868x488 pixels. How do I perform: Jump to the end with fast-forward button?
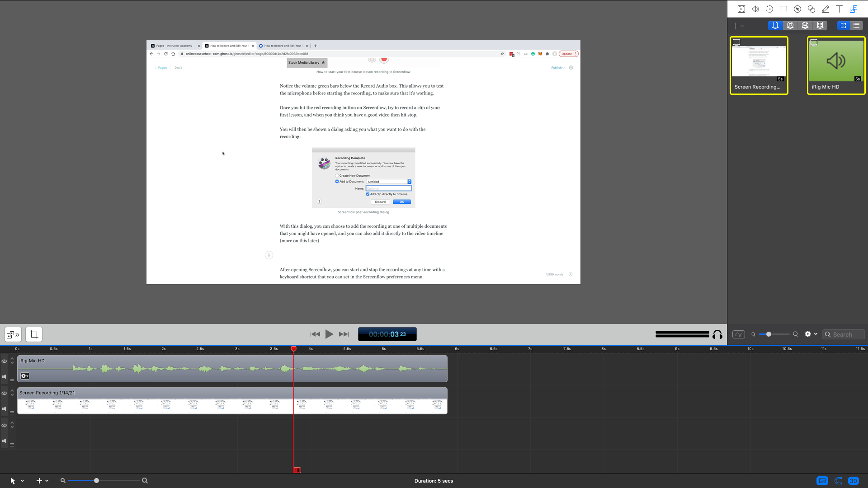point(344,334)
